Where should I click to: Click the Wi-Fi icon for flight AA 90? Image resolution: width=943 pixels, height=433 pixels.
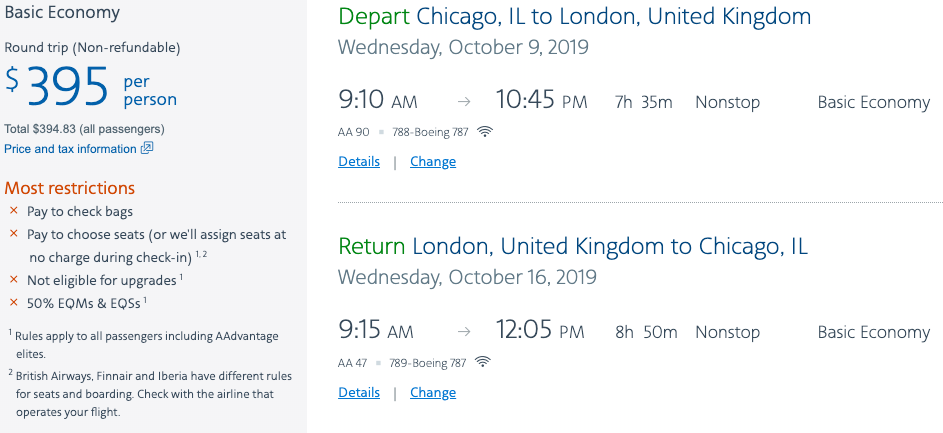pos(485,131)
